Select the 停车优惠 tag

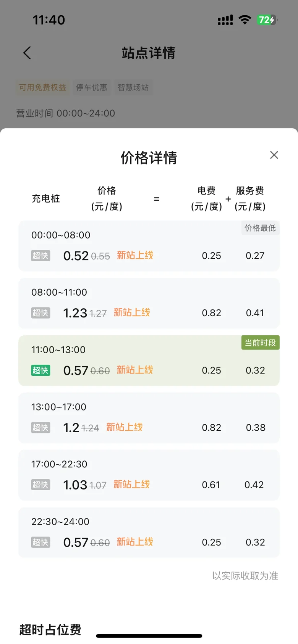point(91,87)
